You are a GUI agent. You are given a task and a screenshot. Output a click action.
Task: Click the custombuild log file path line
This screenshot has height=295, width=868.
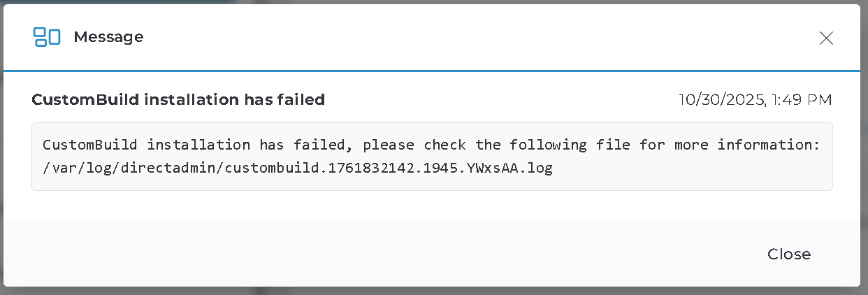point(298,168)
